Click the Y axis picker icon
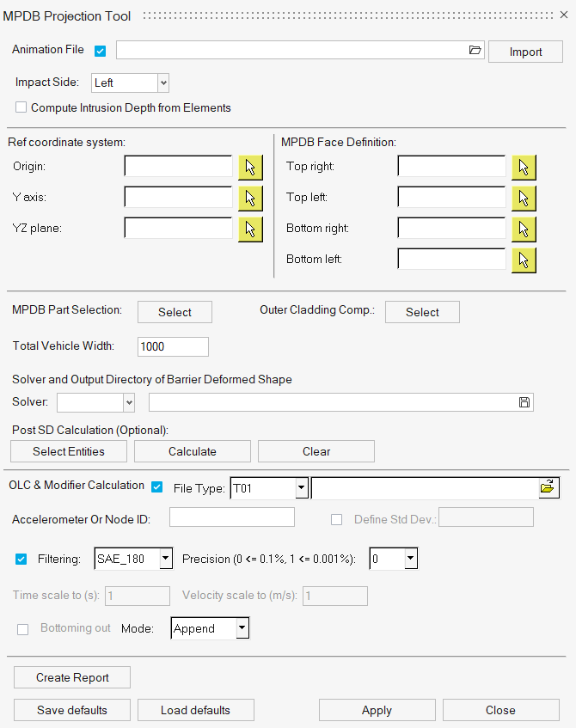The image size is (576, 728). click(x=250, y=199)
